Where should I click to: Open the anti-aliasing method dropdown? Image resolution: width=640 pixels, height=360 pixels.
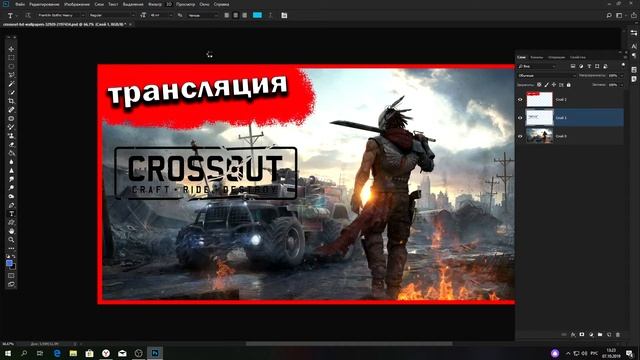click(x=202, y=15)
